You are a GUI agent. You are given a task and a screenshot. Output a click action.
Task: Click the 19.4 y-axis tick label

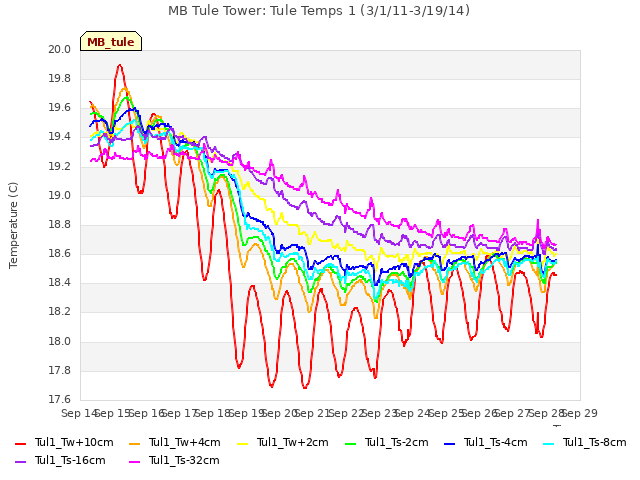tap(60, 137)
